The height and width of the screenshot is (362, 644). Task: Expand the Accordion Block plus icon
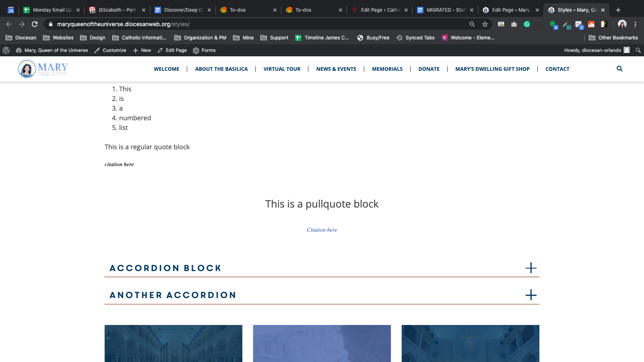[531, 268]
